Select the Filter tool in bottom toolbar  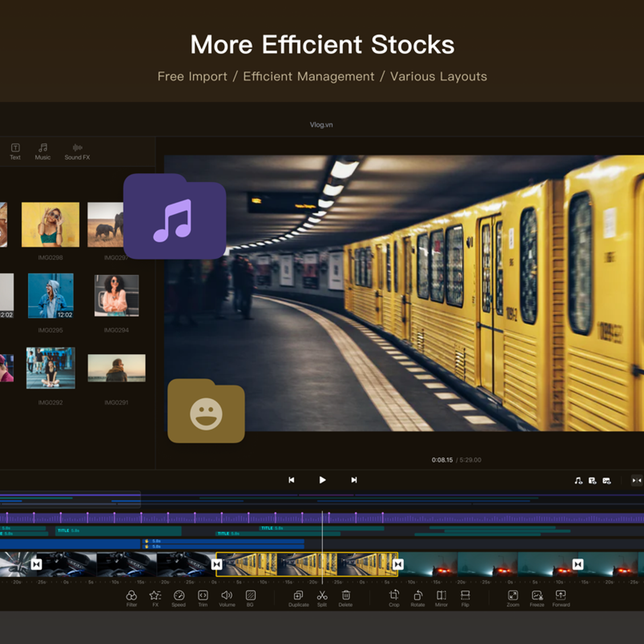point(132,598)
